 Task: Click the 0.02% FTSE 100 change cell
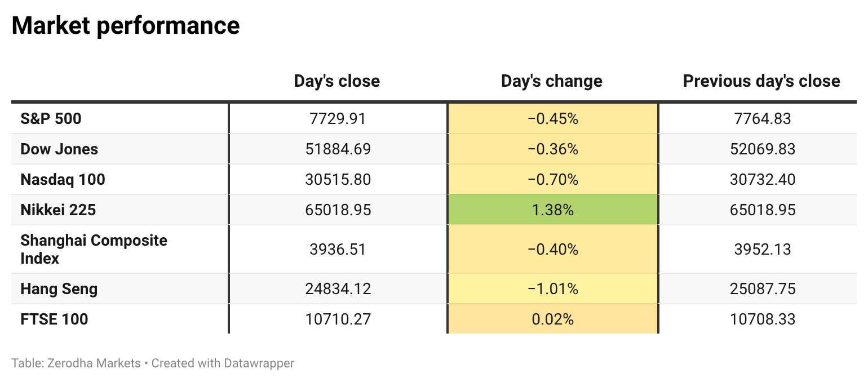552,319
